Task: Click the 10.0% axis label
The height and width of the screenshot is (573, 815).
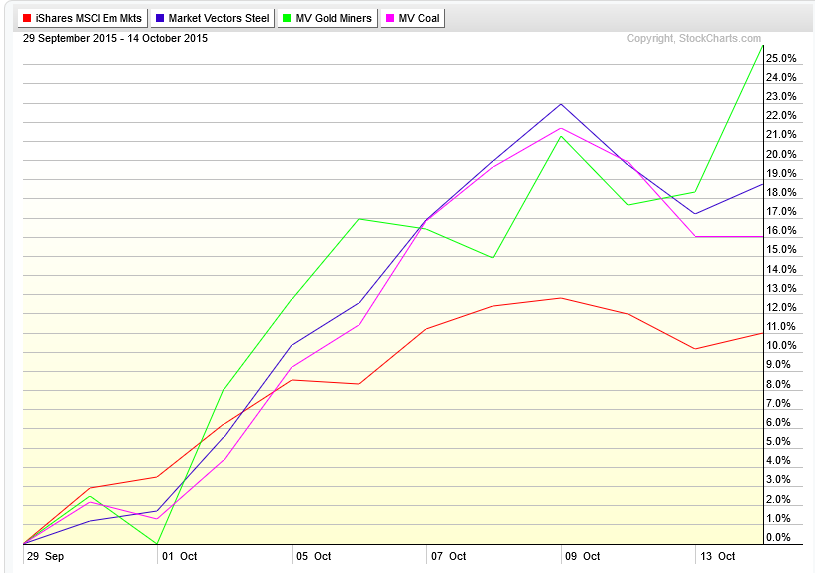Action: [781, 345]
